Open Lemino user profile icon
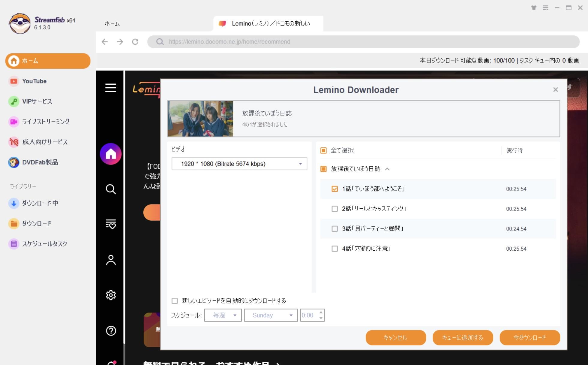The height and width of the screenshot is (365, 588). coord(111,260)
